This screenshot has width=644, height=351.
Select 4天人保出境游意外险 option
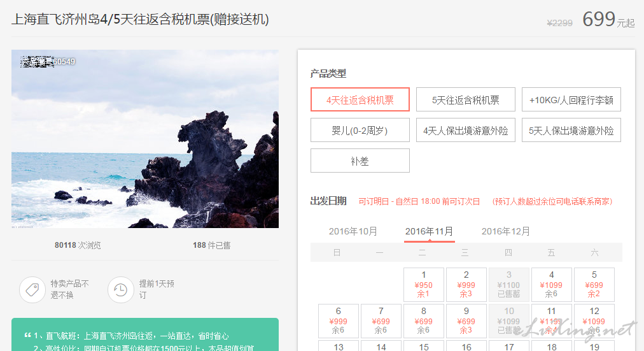(465, 130)
